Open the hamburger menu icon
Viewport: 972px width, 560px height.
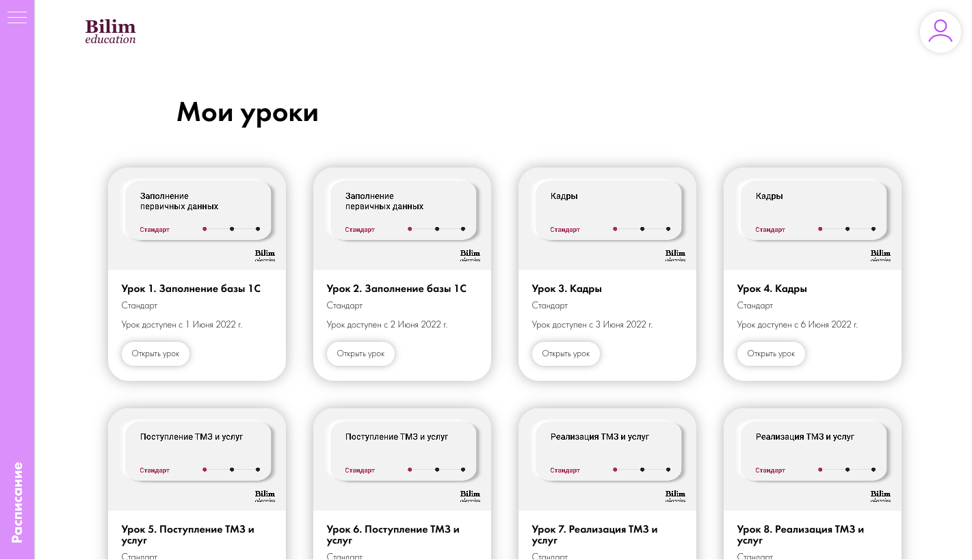(17, 17)
